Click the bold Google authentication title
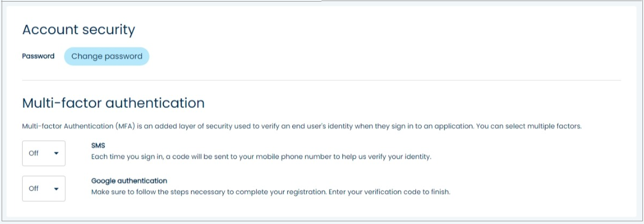 point(129,181)
